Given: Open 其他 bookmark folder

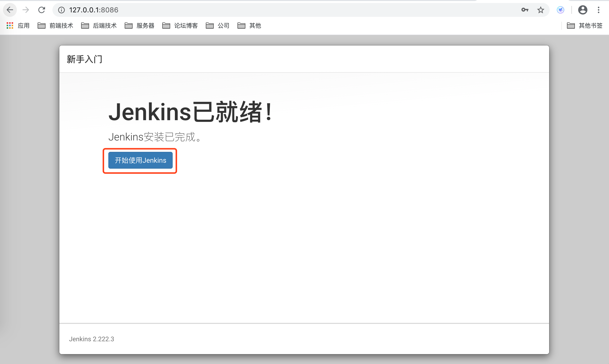Looking at the screenshot, I should [x=249, y=25].
